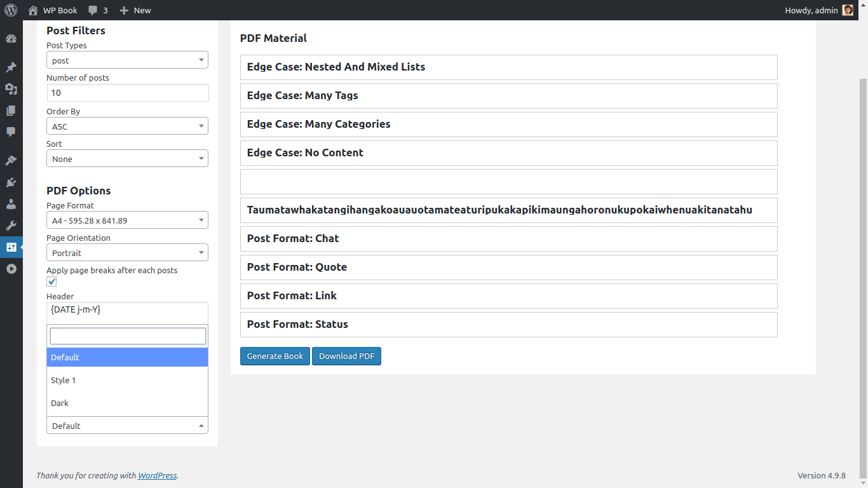Open Appearance via the paintbrush icon
The height and width of the screenshot is (488, 868).
click(x=11, y=161)
